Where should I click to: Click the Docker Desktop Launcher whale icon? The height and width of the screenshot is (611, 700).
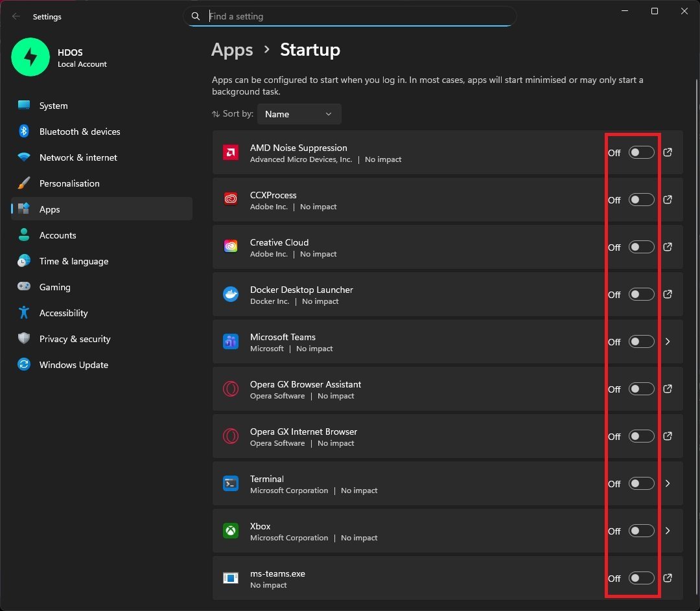pyautogui.click(x=230, y=295)
